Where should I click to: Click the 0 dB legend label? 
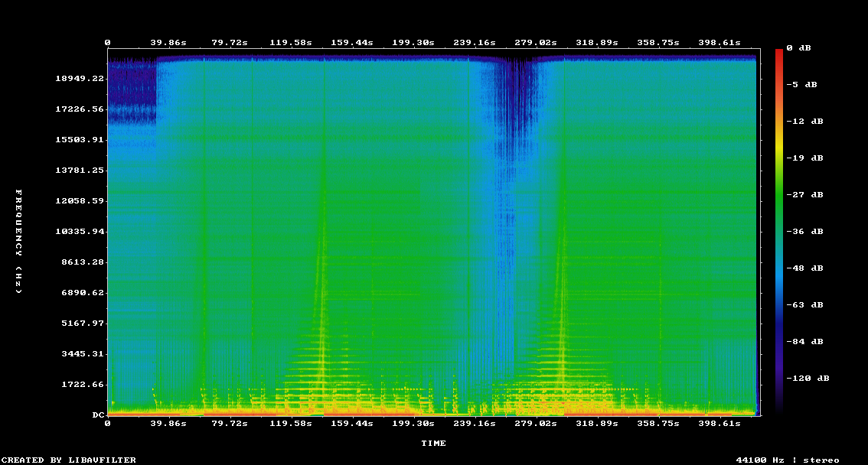[x=804, y=47]
